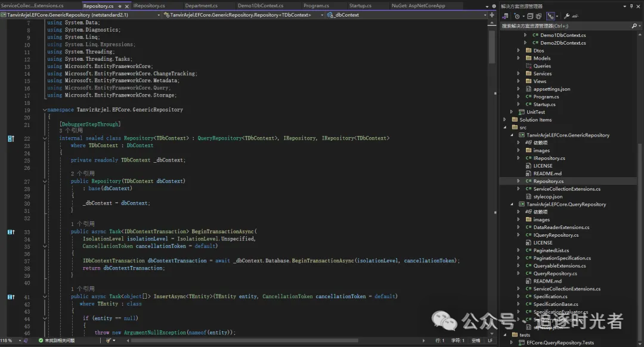This screenshot has height=347, width=644.
Task: Pin the Solution Explorer panel with pushpin
Action: (631, 6)
